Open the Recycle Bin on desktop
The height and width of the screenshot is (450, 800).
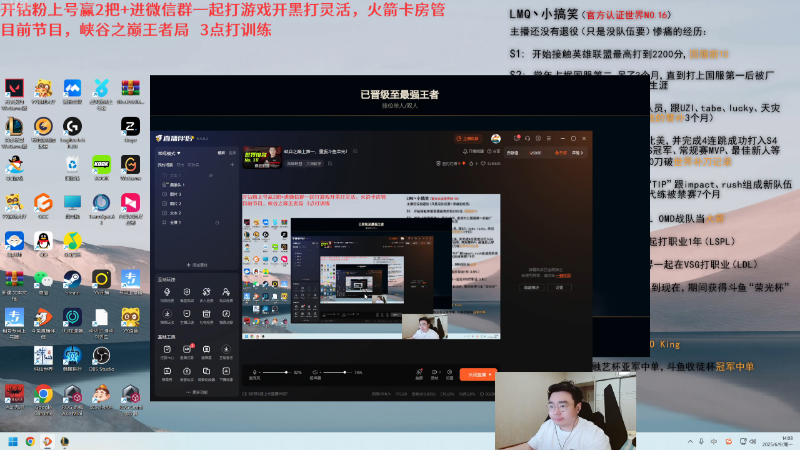point(72,165)
